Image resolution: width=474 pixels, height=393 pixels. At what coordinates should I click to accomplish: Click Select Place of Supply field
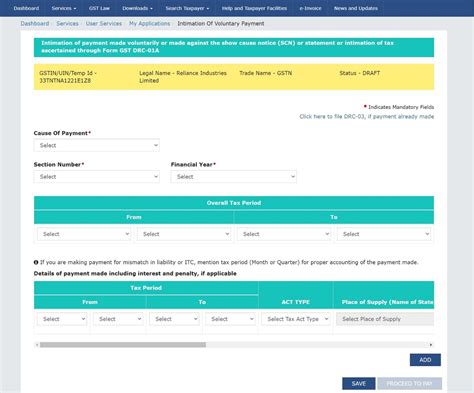[x=385, y=319]
